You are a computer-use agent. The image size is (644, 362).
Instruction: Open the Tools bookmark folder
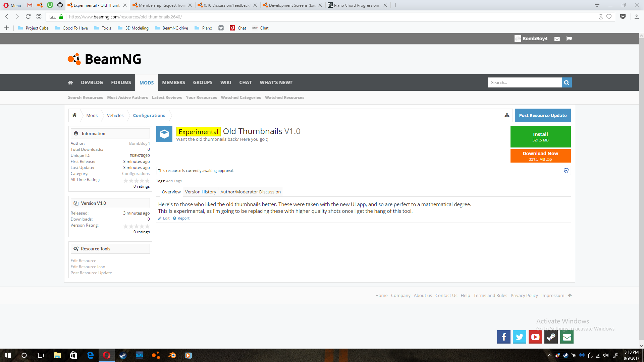pos(103,28)
